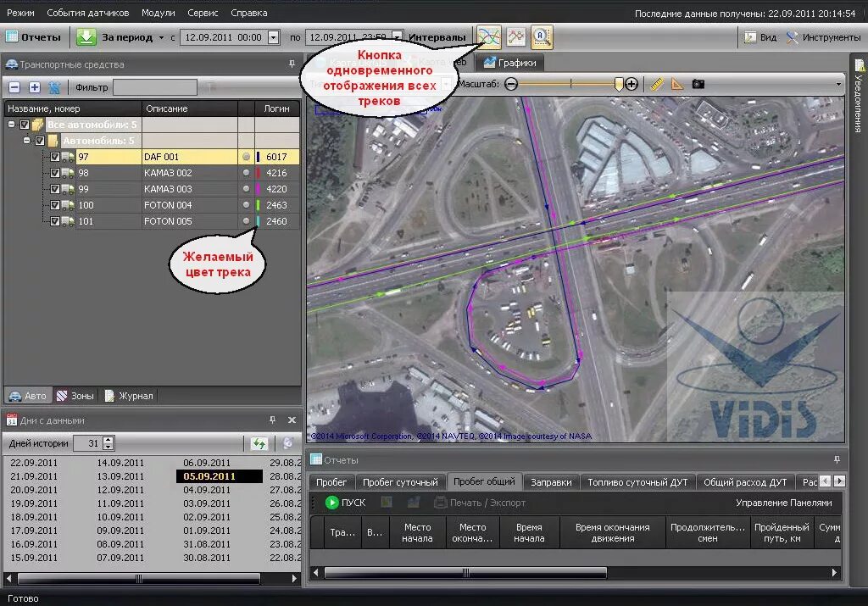Click the show all tracks simultaneously icon
This screenshot has height=606, width=868.
(489, 37)
